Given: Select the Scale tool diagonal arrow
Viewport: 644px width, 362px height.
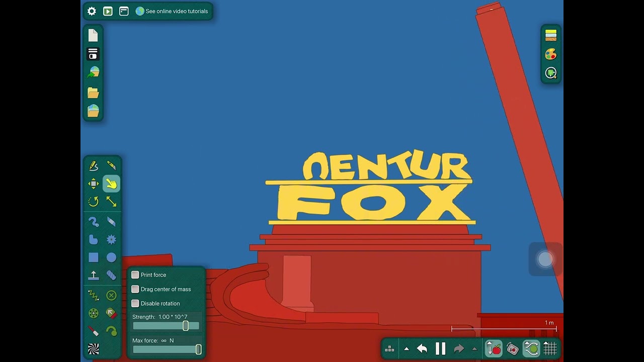Looking at the screenshot, I should pos(111,202).
